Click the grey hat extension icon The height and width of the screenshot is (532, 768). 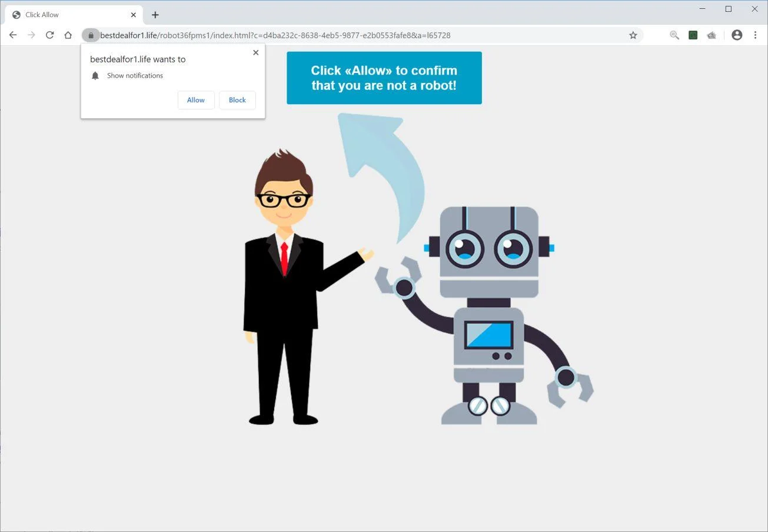point(712,35)
